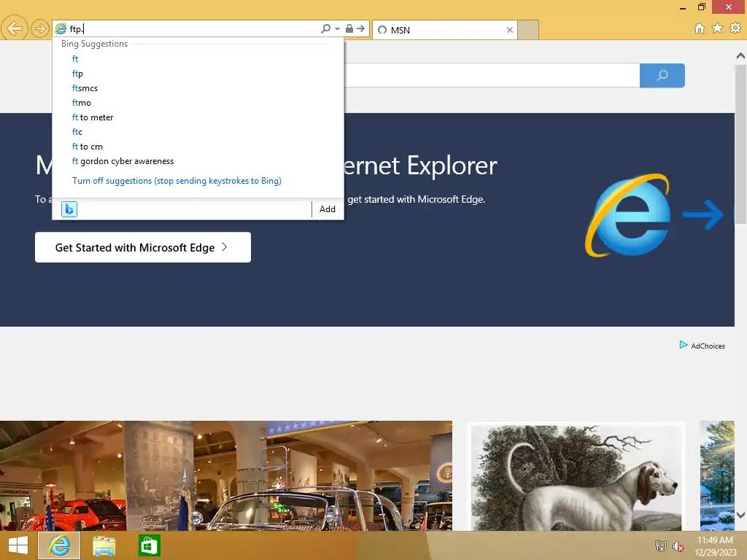Open the snowy trees thumbnail
The width and height of the screenshot is (747, 560).
point(717,475)
